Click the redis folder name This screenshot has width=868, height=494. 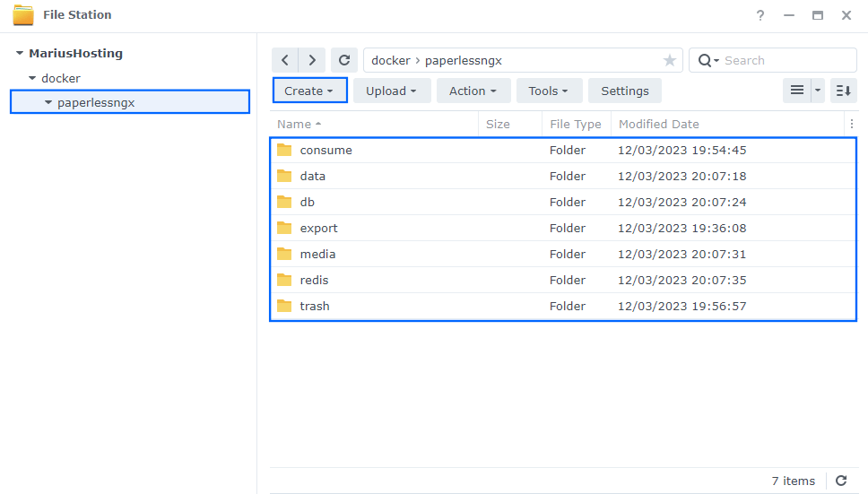pos(315,280)
